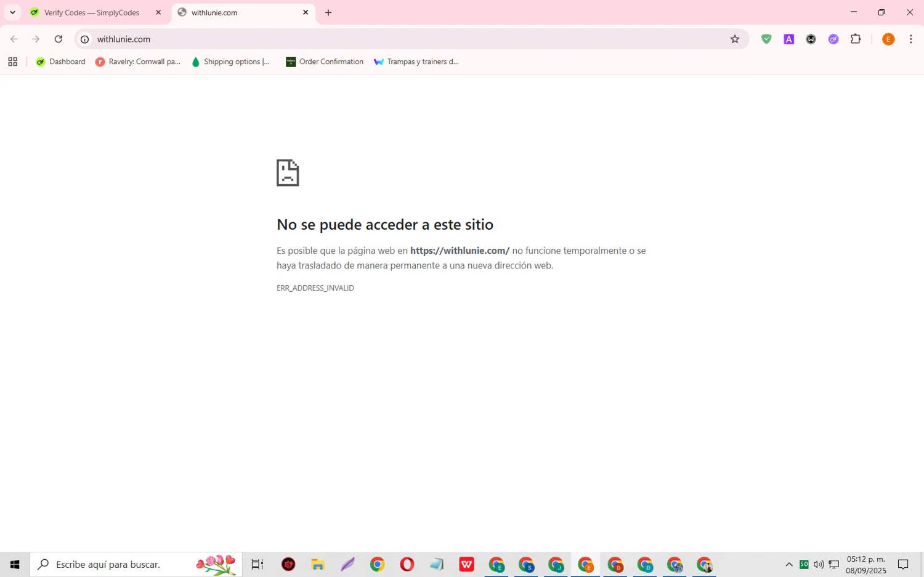Screen dimensions: 924x577
Task: Open the plain Google Chrome taskbar icon
Action: tap(378, 564)
